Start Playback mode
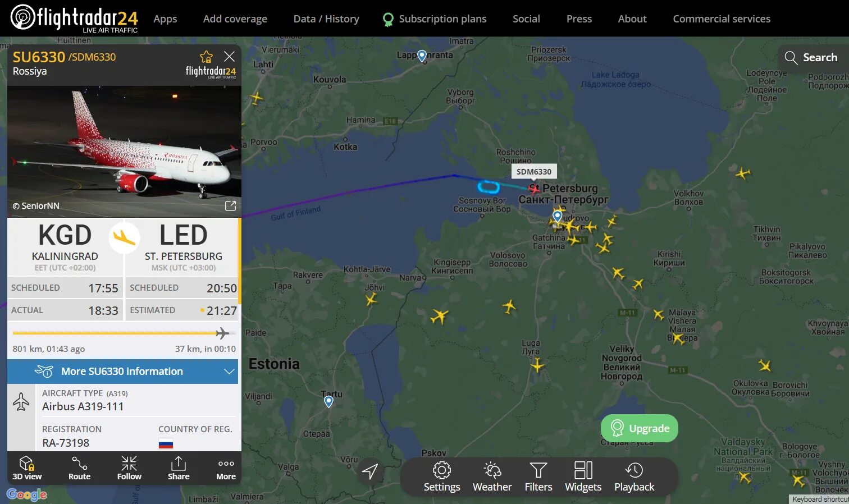 (634, 477)
